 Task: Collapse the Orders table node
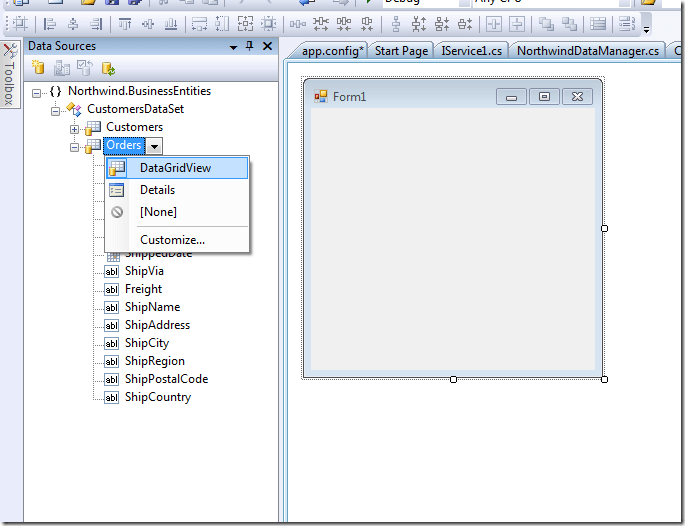[x=74, y=146]
